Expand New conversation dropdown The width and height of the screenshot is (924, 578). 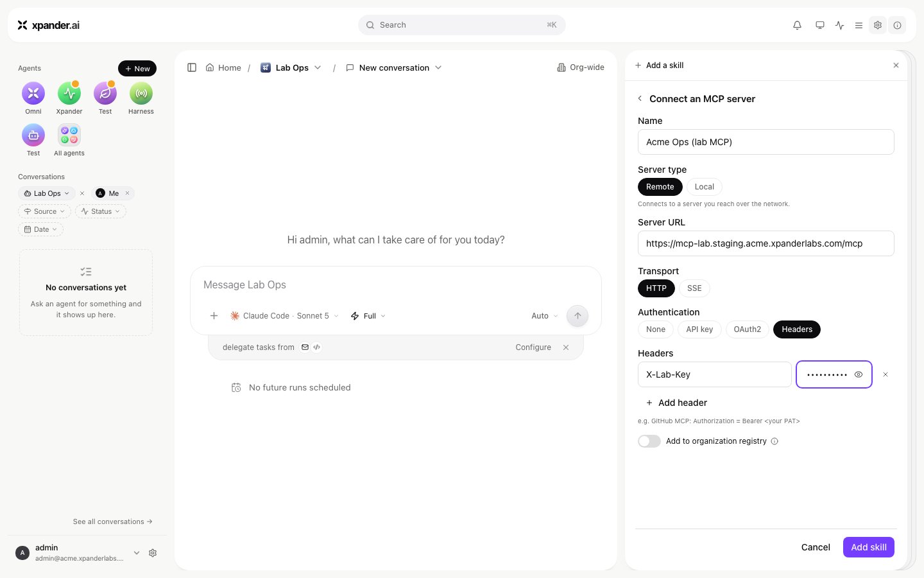click(438, 67)
